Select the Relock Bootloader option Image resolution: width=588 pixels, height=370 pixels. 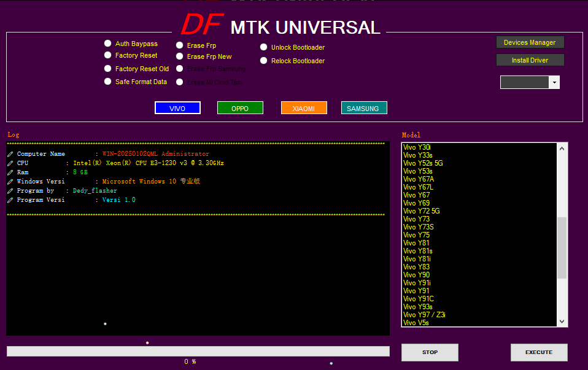pyautogui.click(x=264, y=61)
